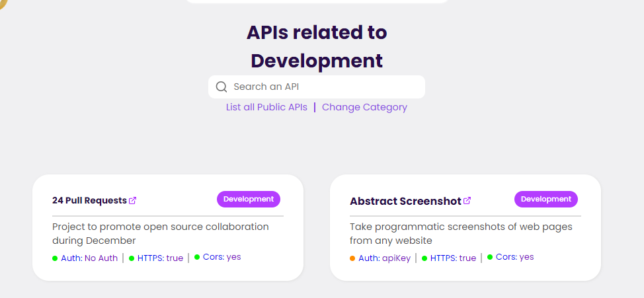Screen dimensions: 644x298
Task: Click Auth: apiKey label
Action: 384,258
